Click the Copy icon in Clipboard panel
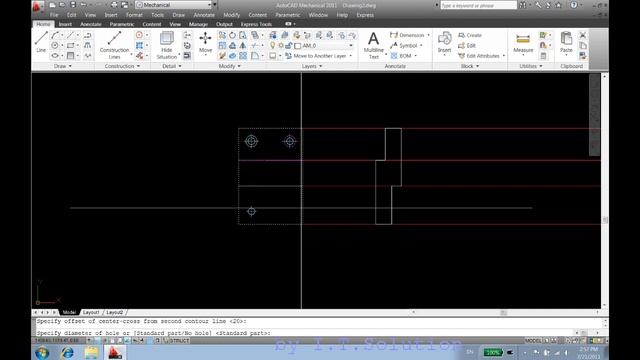Image resolution: width=640 pixels, height=360 pixels. tap(582, 45)
